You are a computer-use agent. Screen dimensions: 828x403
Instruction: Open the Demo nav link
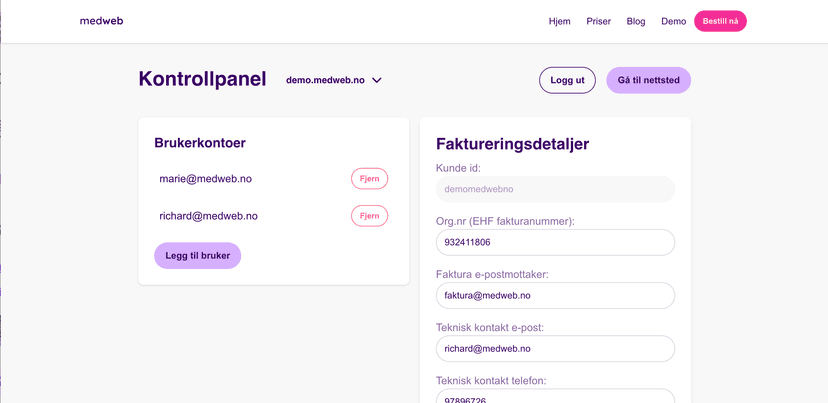(x=673, y=21)
